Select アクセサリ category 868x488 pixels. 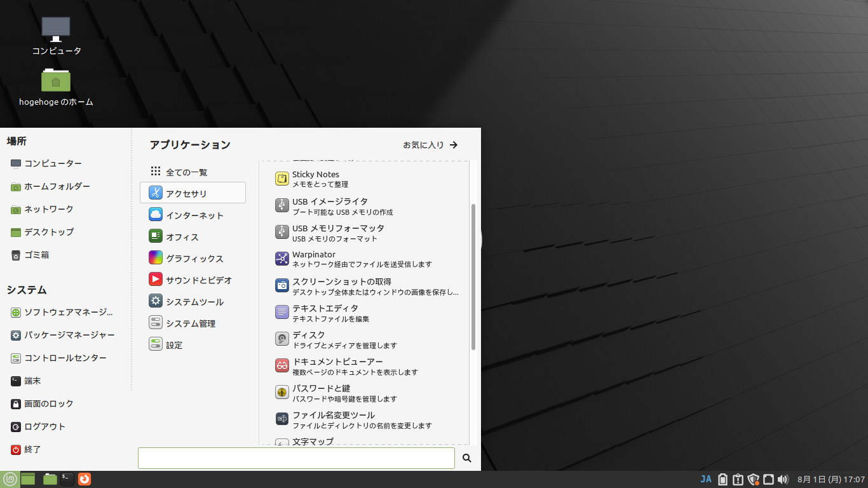point(193,193)
